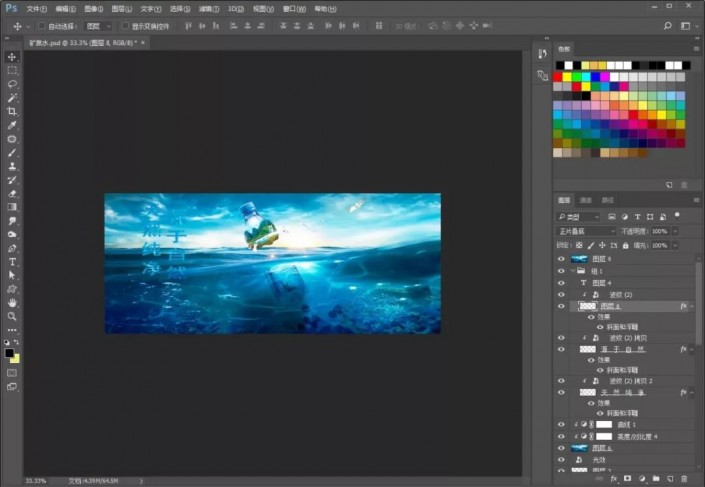Select the Path Selection arrow tool
The image size is (705, 487).
tap(12, 275)
